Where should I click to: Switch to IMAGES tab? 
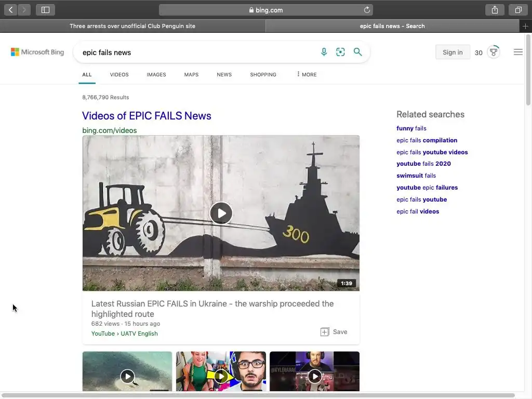pyautogui.click(x=156, y=75)
